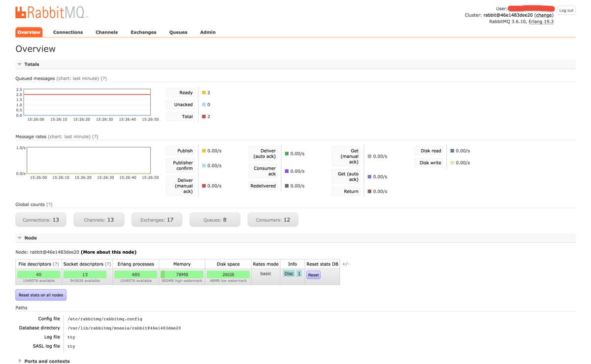The width and height of the screenshot is (591, 364).
Task: Click the Publish rate yellow swatch
Action: pos(204,151)
